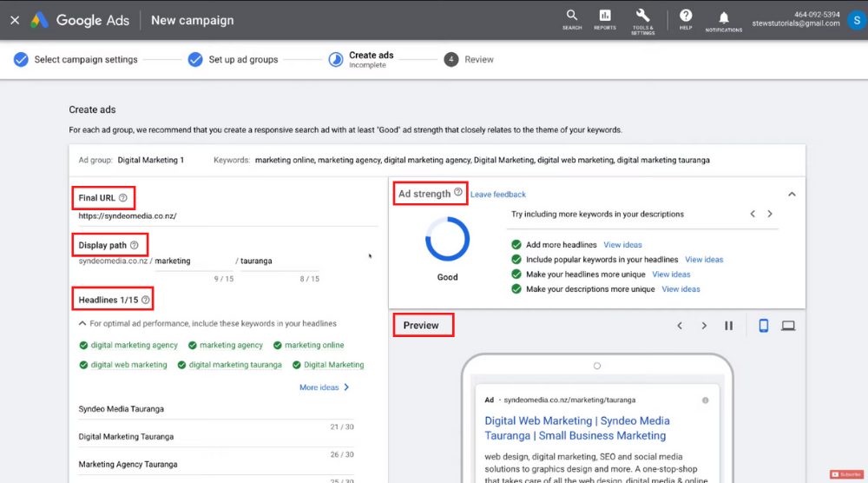Click the Headlines help icon
This screenshot has width=868, height=483.
[146, 300]
